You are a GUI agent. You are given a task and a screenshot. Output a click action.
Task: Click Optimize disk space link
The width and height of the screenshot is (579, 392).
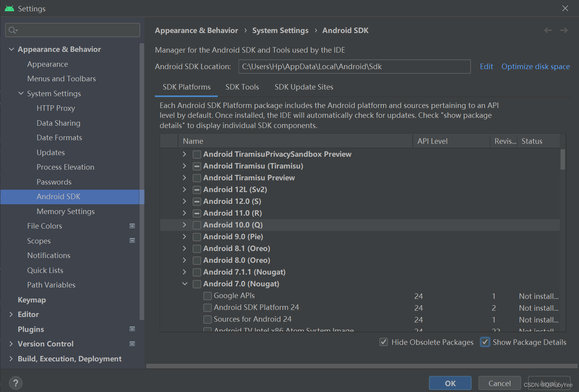click(x=535, y=66)
